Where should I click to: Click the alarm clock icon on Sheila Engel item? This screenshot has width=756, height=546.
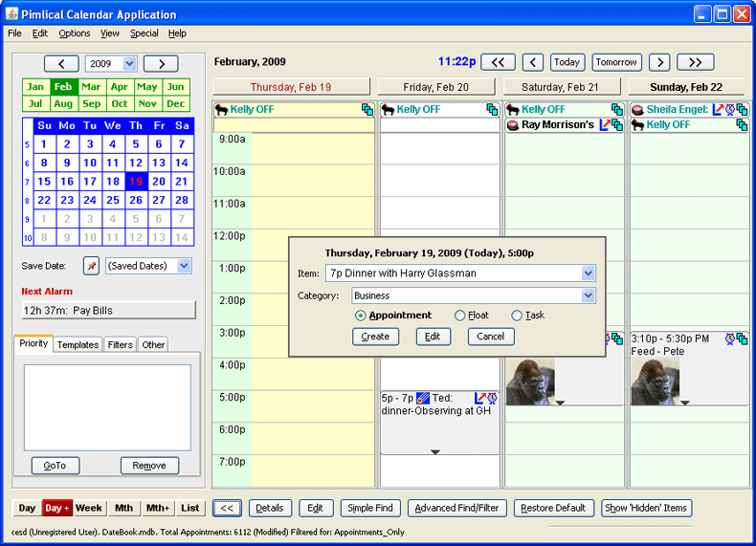(730, 110)
